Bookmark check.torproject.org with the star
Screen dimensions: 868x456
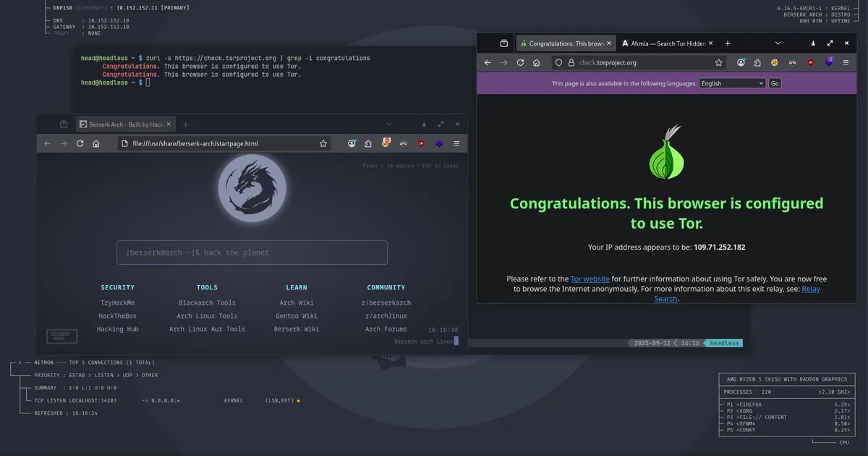coord(718,63)
